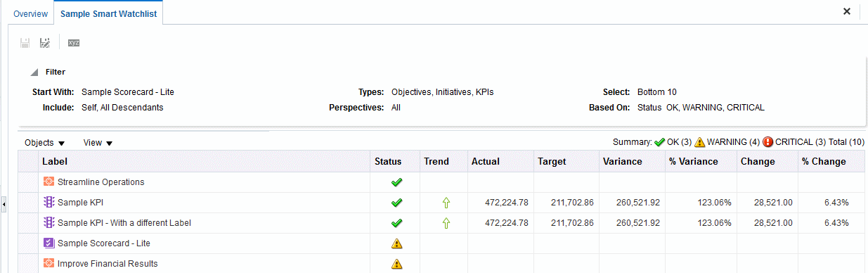Viewport: 868px width, 273px height.
Task: Click the Sample KPI row icon
Action: 49,203
